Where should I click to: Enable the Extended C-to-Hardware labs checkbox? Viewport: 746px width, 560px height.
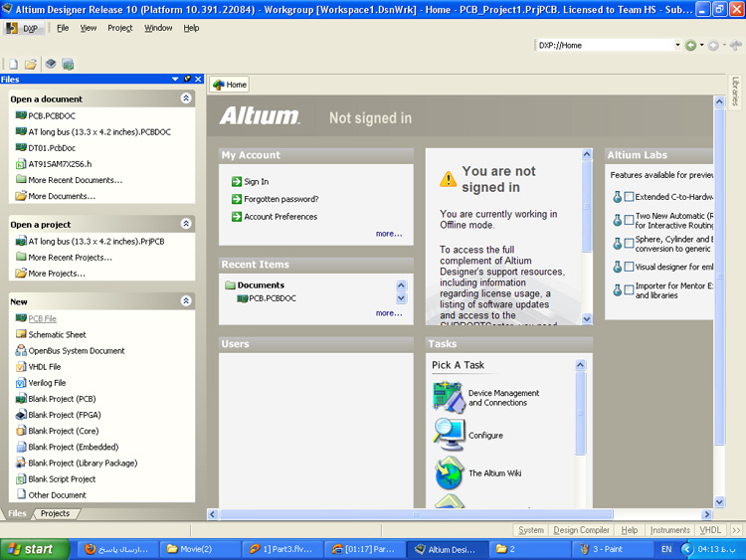(x=629, y=197)
